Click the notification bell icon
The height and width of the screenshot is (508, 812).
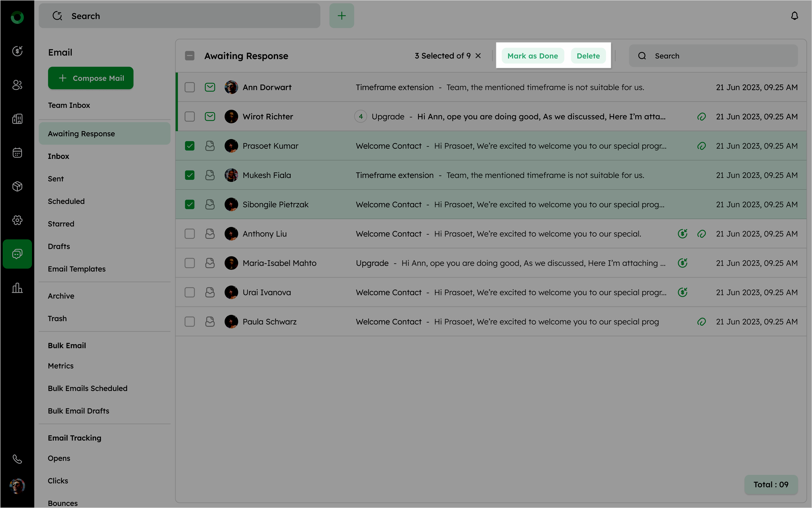(x=794, y=16)
